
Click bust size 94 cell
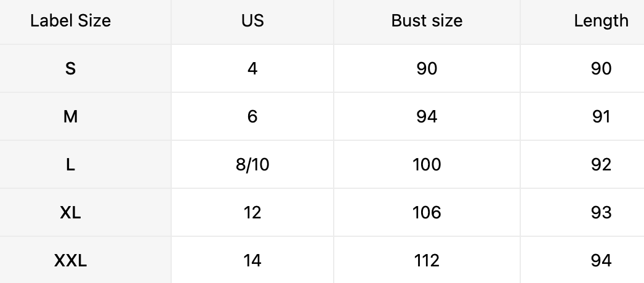tap(427, 116)
